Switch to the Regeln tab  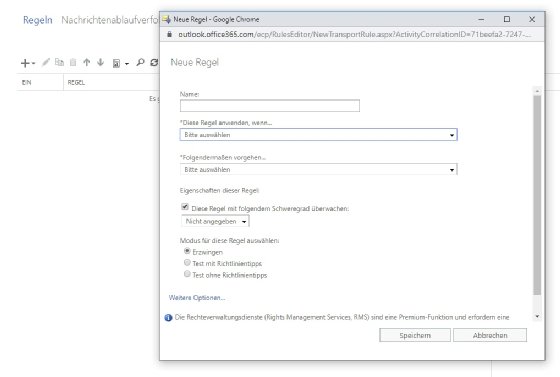pyautogui.click(x=38, y=20)
